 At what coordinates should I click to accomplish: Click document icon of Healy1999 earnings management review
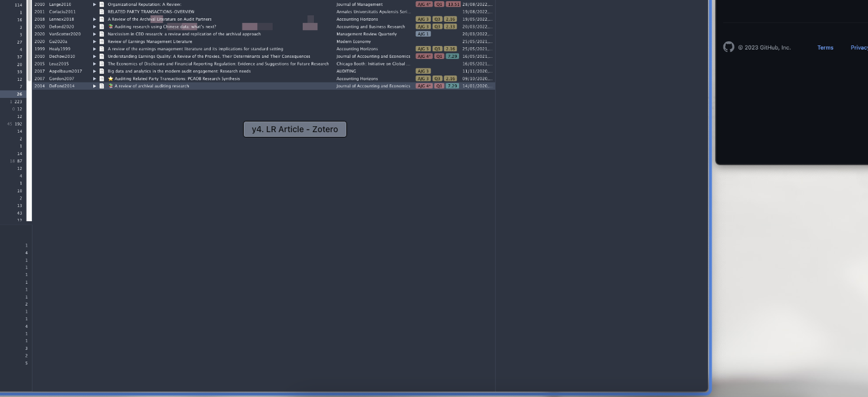[101, 48]
